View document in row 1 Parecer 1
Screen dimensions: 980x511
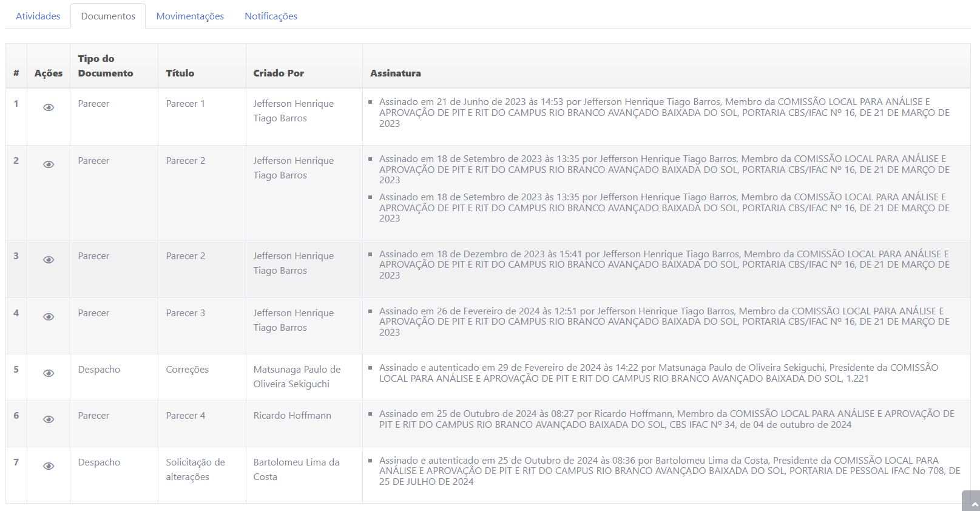49,107
